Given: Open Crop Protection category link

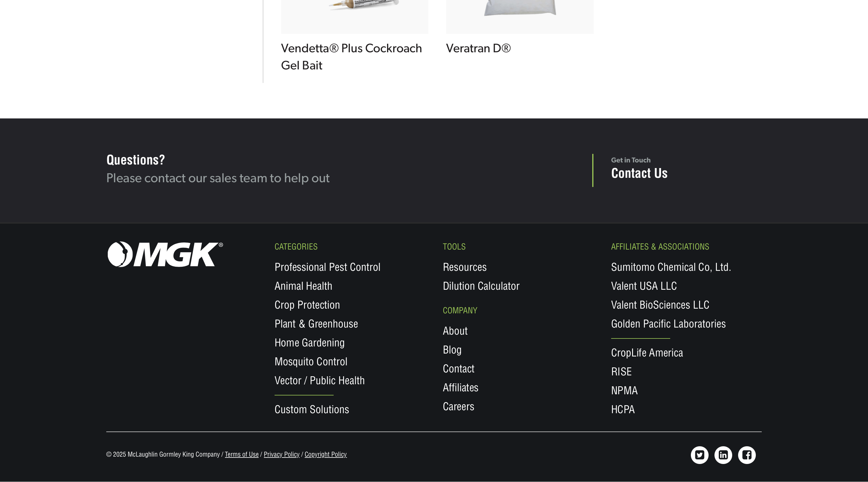Looking at the screenshot, I should click(x=307, y=305).
